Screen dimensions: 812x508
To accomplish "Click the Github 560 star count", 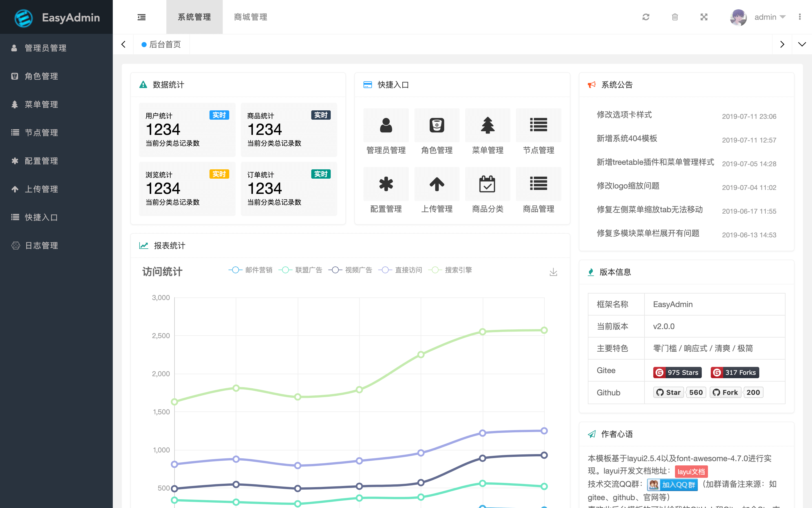I will tap(696, 392).
